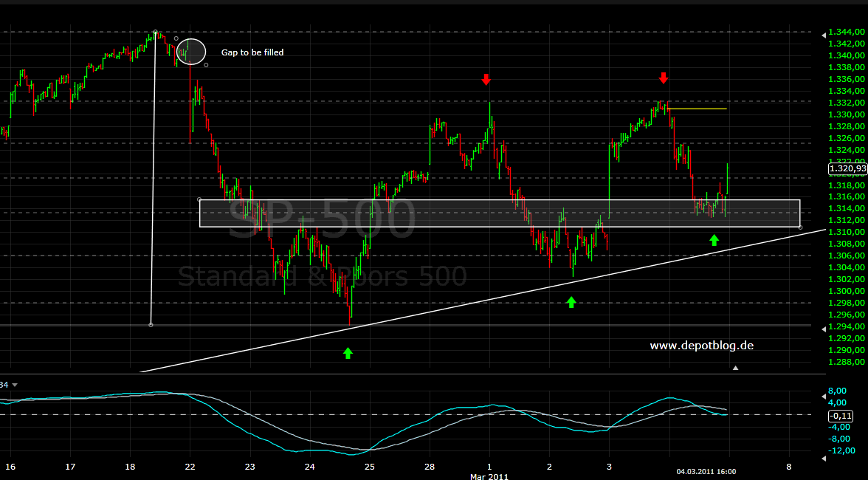Click the small white triangle above the 04.03.2011 date
The image size is (868, 480).
(x=734, y=368)
